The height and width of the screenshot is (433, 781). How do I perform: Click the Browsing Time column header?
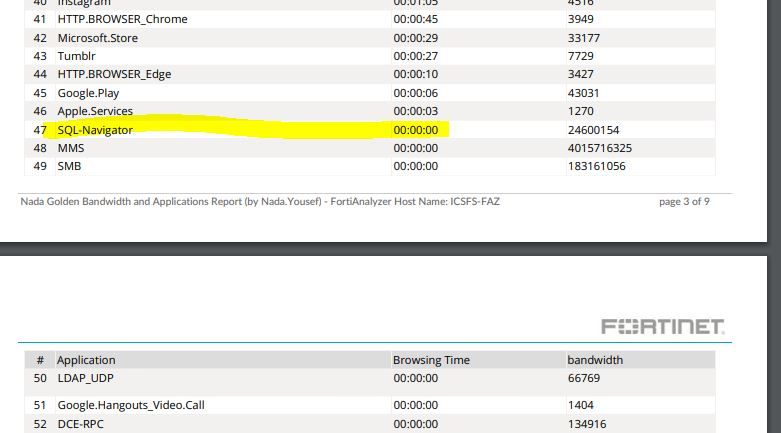tap(431, 360)
